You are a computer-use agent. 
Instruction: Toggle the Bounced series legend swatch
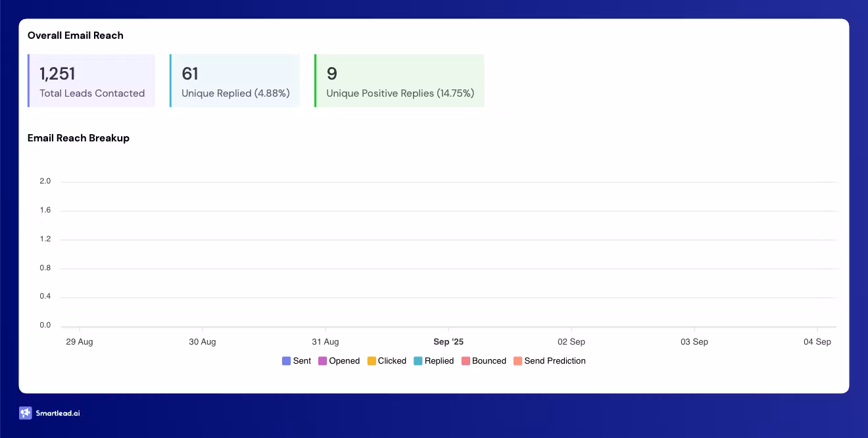coord(466,361)
